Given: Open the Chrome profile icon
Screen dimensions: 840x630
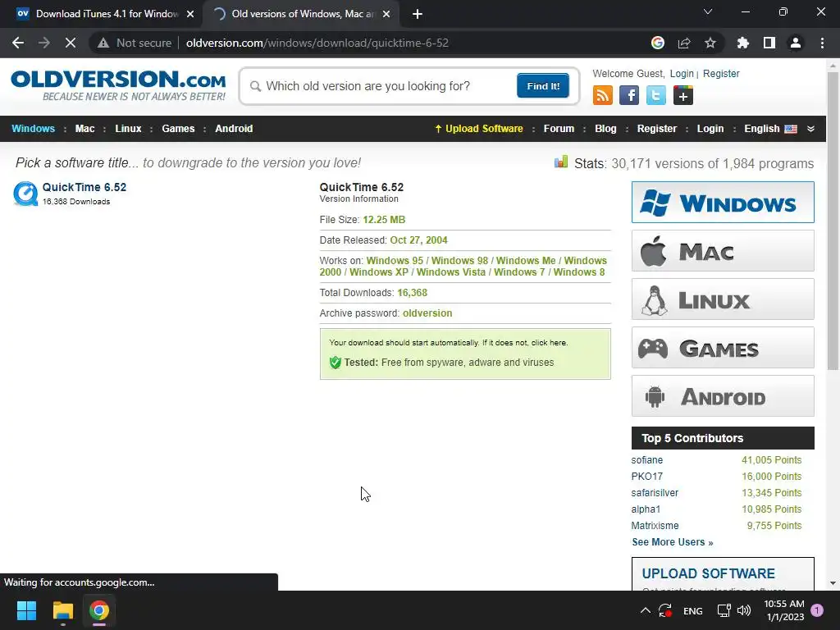Looking at the screenshot, I should pyautogui.click(x=796, y=43).
